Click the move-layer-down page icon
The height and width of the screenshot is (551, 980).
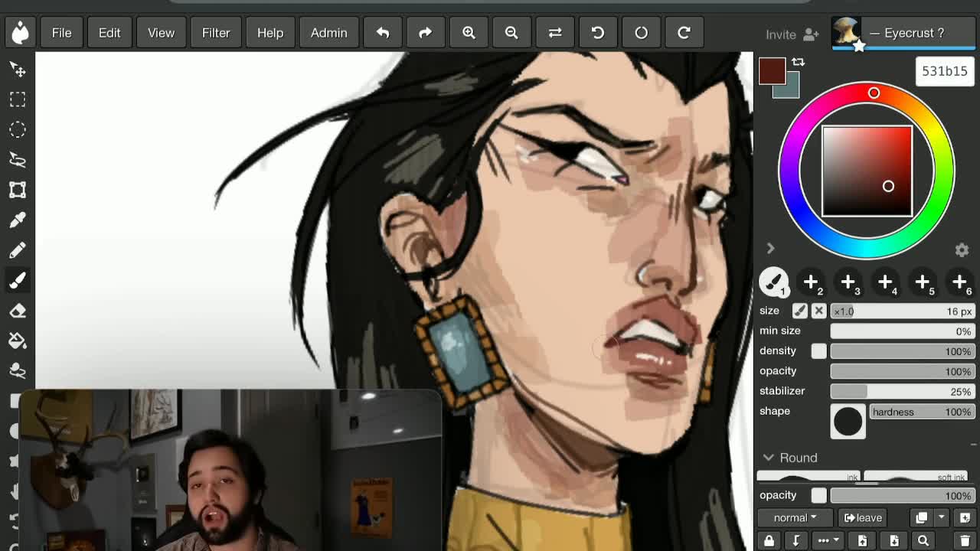[x=893, y=541]
